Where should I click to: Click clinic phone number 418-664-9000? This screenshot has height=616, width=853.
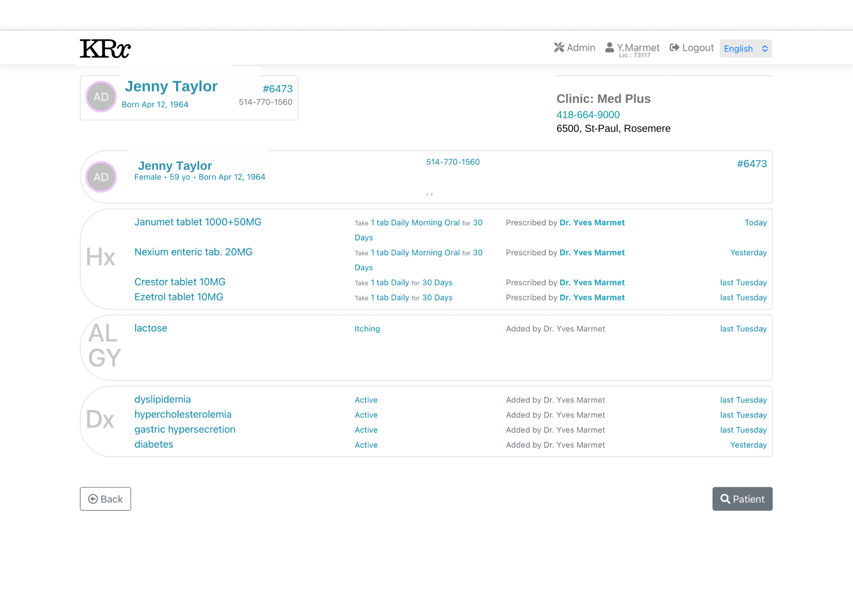coord(588,115)
